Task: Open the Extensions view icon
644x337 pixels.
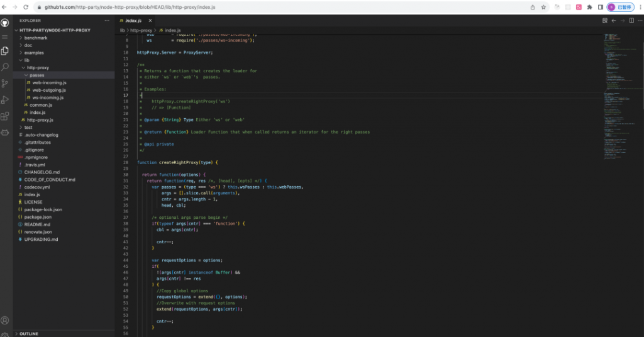Action: pos(5,116)
